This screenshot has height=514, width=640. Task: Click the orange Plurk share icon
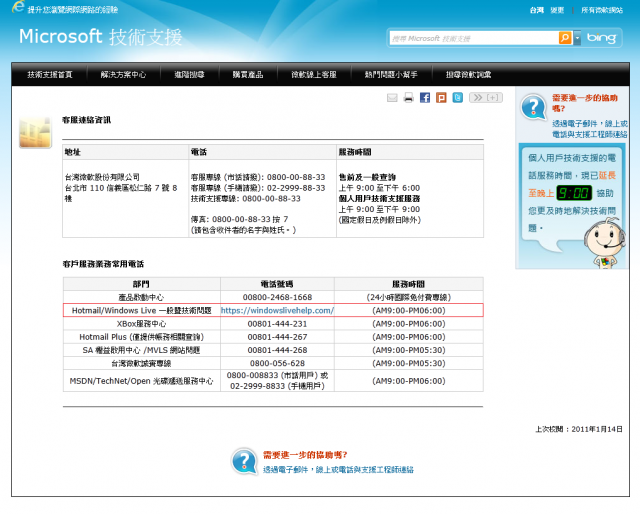[x=441, y=98]
